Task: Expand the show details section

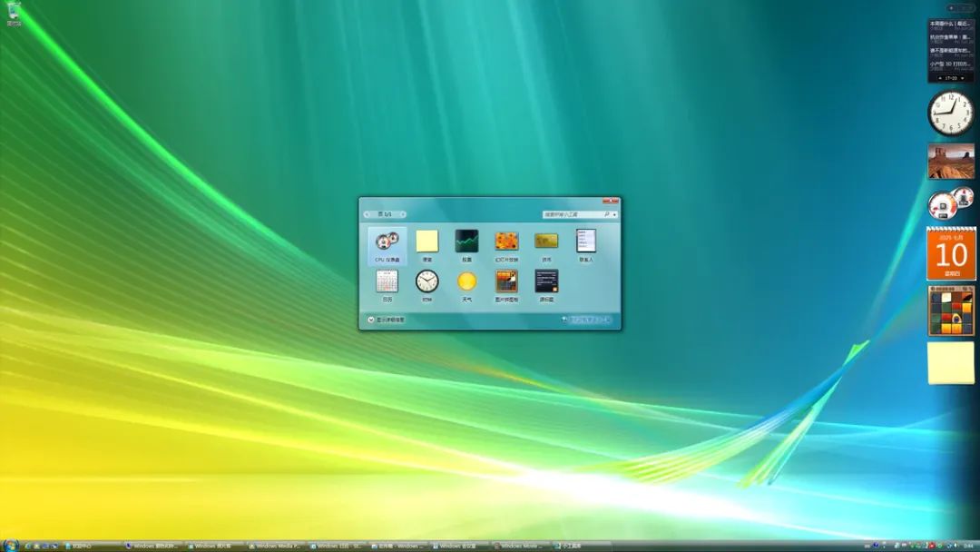Action: pos(386,320)
